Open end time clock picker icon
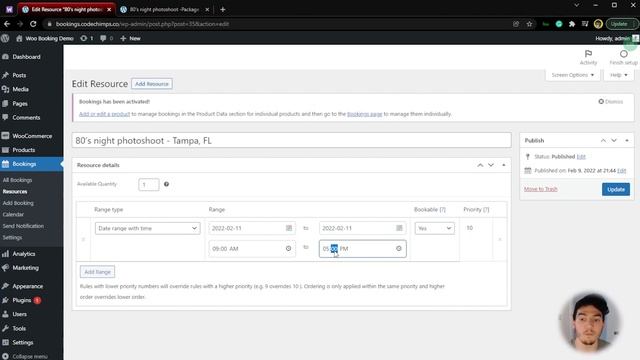 [x=399, y=248]
